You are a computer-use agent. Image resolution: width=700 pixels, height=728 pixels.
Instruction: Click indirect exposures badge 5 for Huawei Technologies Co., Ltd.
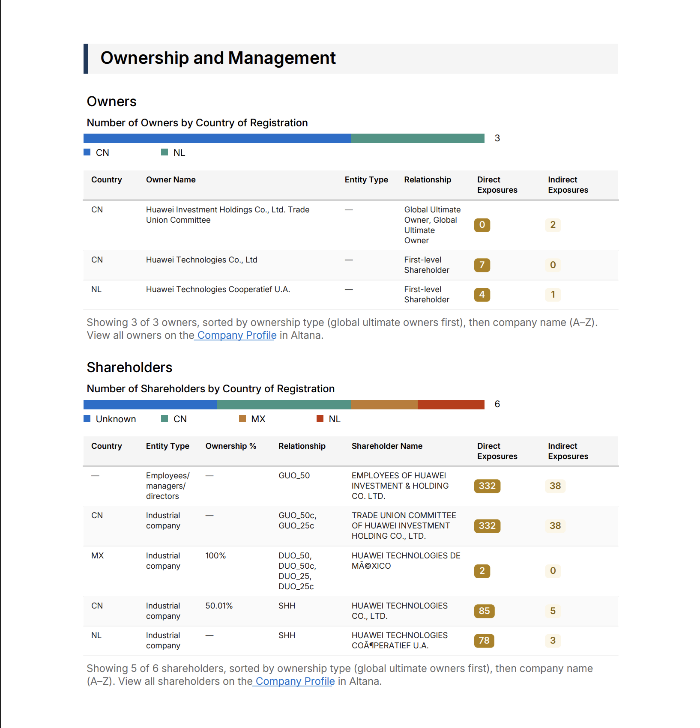[553, 611]
